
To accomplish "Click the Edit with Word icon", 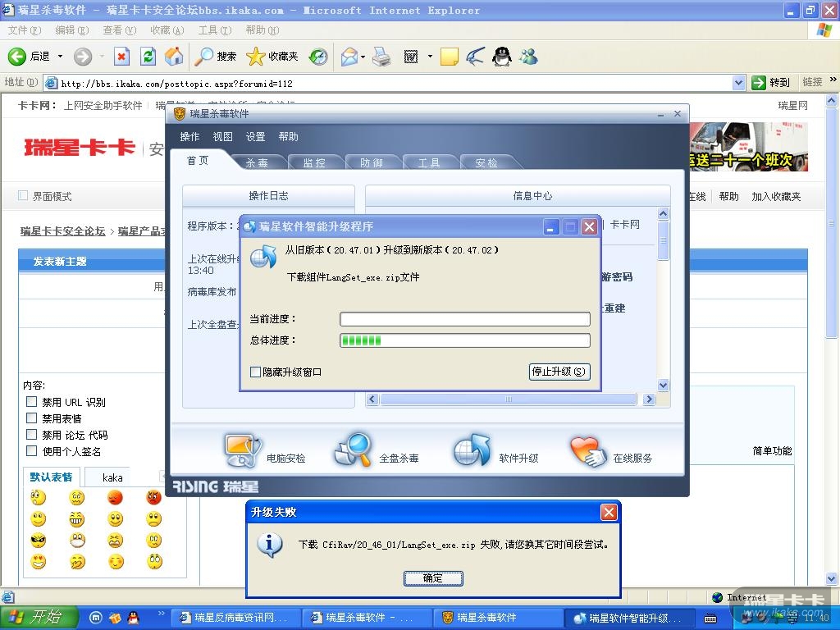I will [x=411, y=57].
